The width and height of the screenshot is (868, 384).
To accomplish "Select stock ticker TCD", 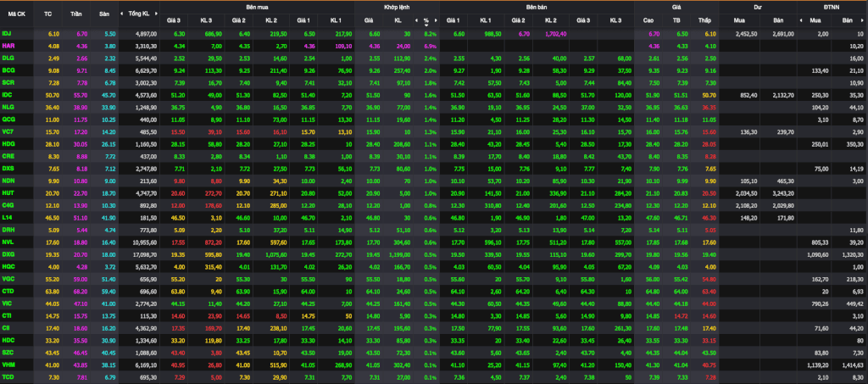I will click(8, 376).
